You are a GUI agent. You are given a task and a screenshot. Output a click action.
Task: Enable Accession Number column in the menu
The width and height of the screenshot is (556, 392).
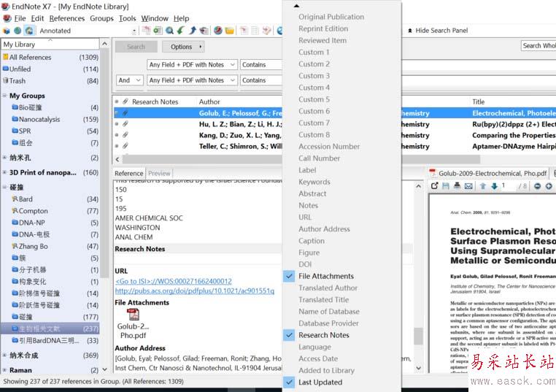[329, 147]
